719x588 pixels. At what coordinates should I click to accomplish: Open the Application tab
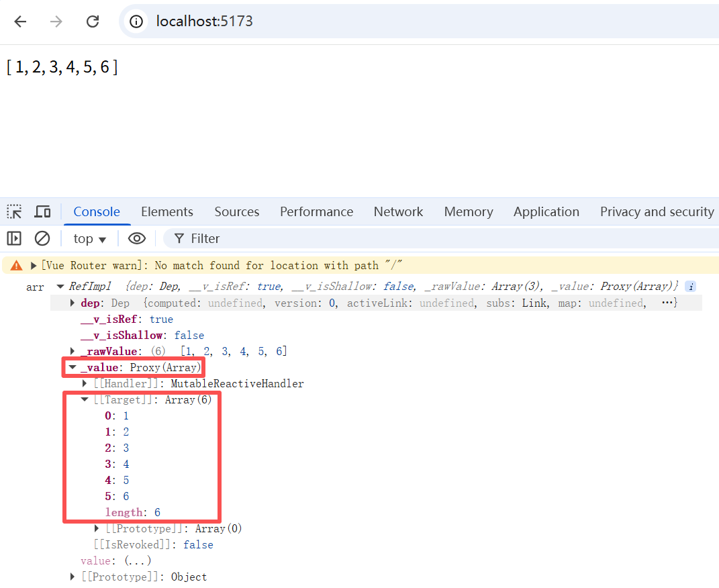(546, 211)
